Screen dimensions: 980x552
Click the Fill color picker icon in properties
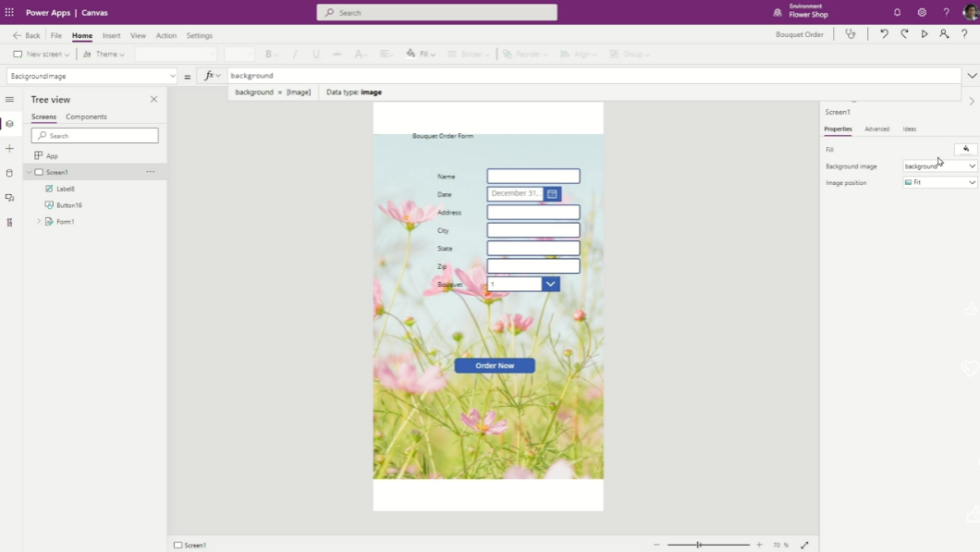[x=965, y=149]
